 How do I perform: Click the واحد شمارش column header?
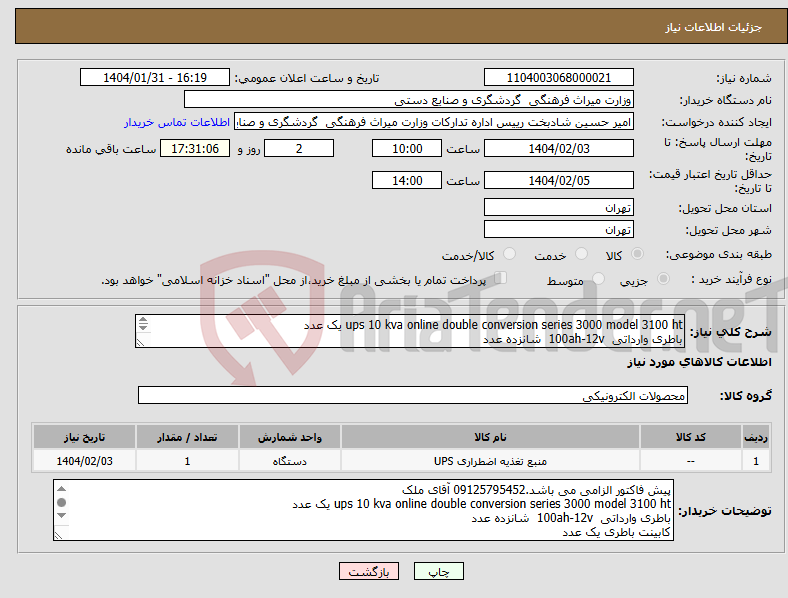point(289,437)
